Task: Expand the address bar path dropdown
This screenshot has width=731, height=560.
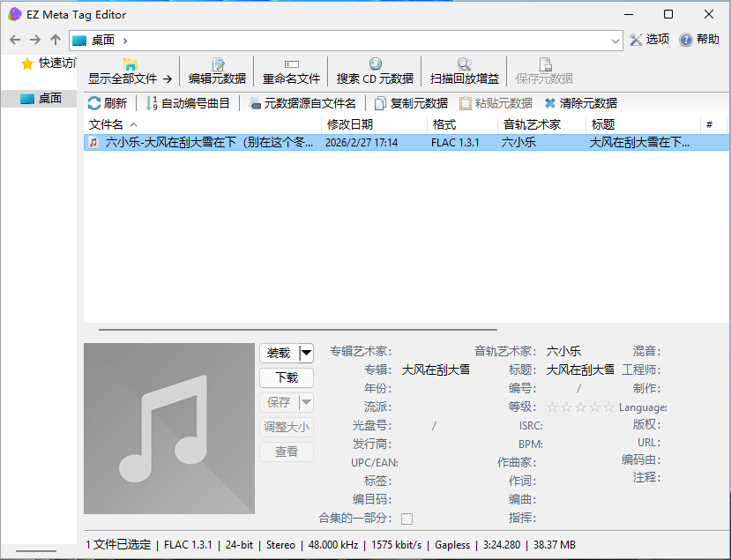Action: 617,40
